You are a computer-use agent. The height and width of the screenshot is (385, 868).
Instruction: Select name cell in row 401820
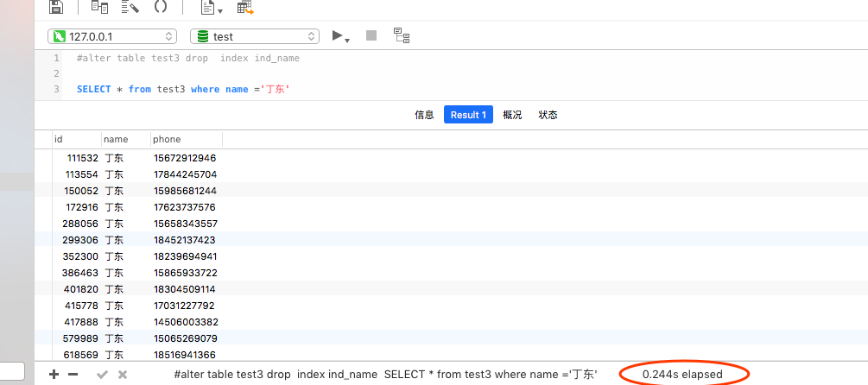[114, 289]
